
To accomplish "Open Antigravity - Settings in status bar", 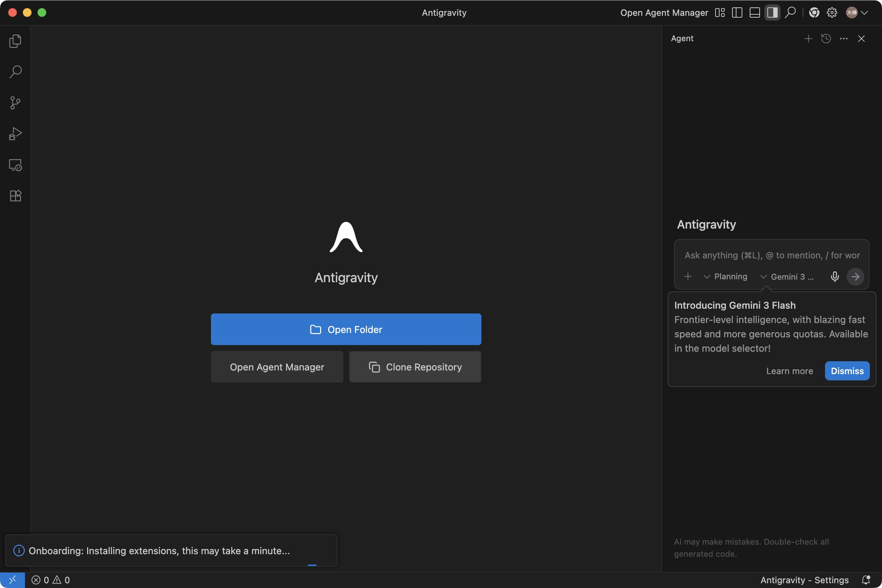I will pos(804,580).
